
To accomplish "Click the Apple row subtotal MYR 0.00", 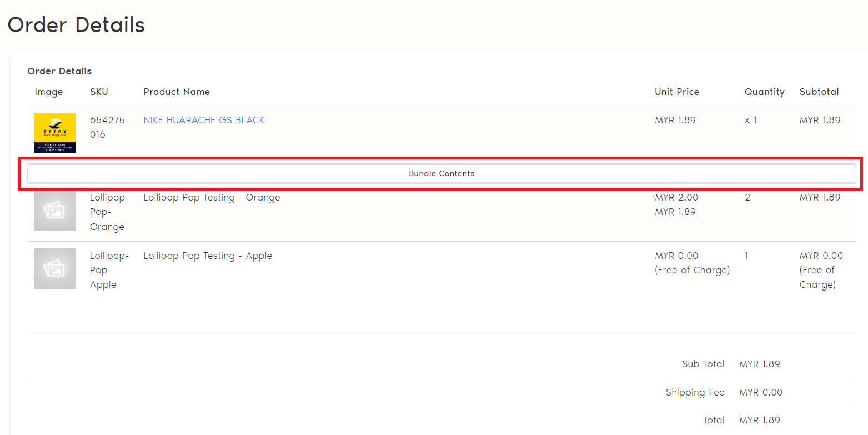I will coord(821,256).
